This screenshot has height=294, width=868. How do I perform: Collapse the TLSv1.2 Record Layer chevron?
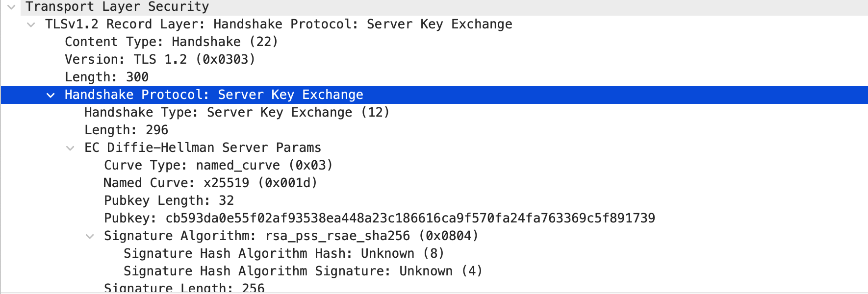tap(31, 24)
